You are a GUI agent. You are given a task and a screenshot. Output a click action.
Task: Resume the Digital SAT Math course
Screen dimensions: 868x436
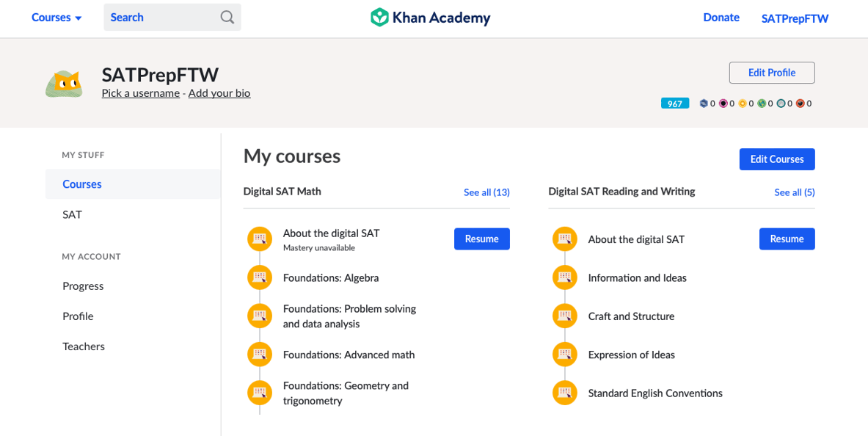tap(481, 239)
